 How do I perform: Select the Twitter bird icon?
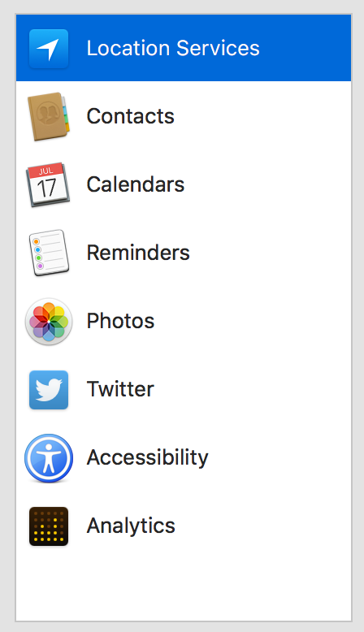pyautogui.click(x=49, y=390)
